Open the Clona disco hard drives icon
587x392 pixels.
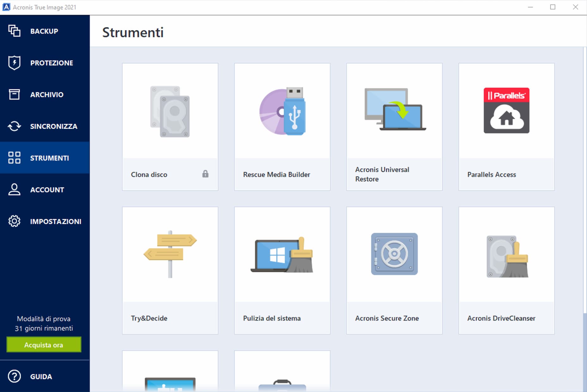(x=170, y=111)
